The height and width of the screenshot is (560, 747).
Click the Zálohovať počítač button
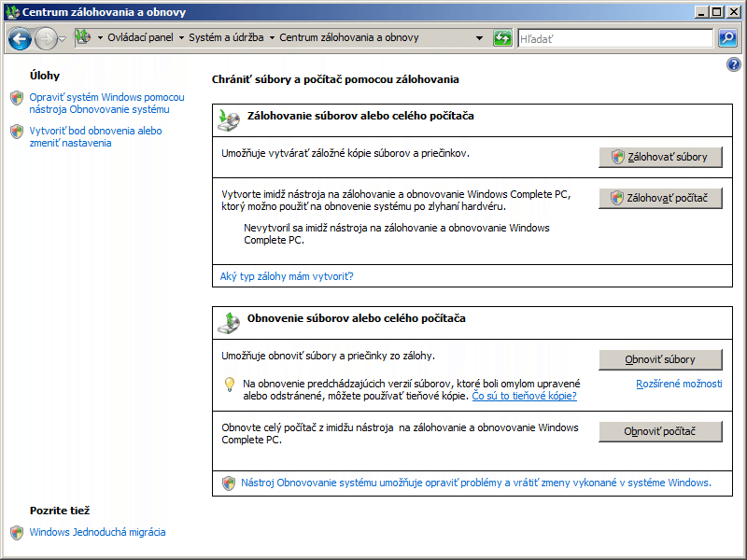point(660,198)
